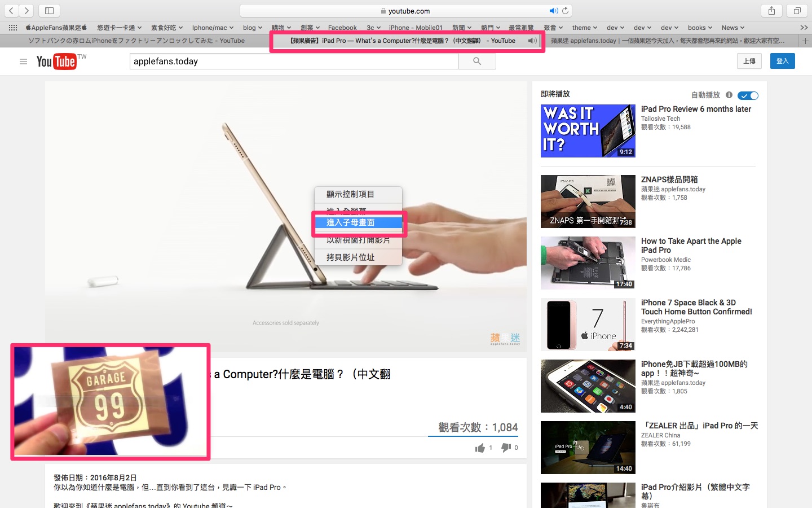Open the AppleFans蘋果迷 bookmark
This screenshot has height=508, width=812.
56,27
